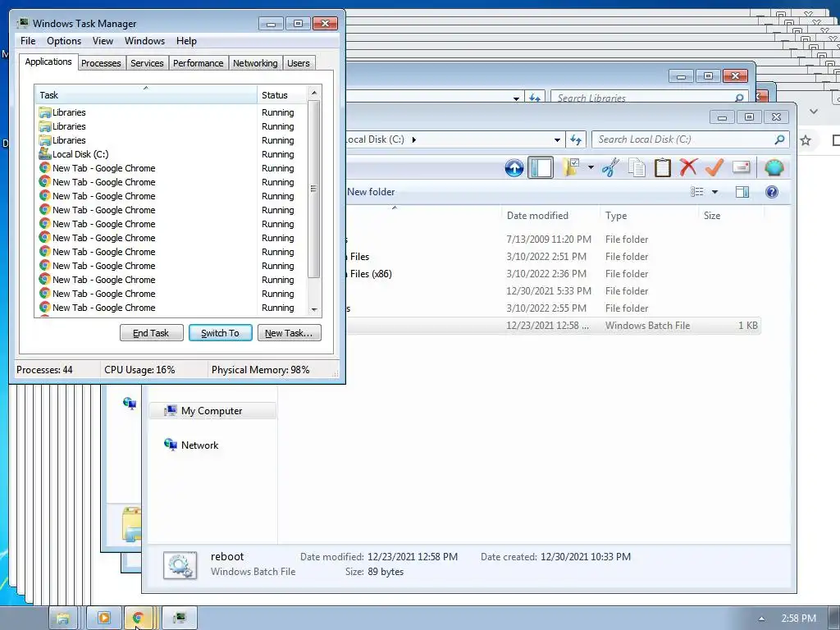Screen dimensions: 840x630
Task: Sort tasks by the Status column header
Action: click(282, 95)
